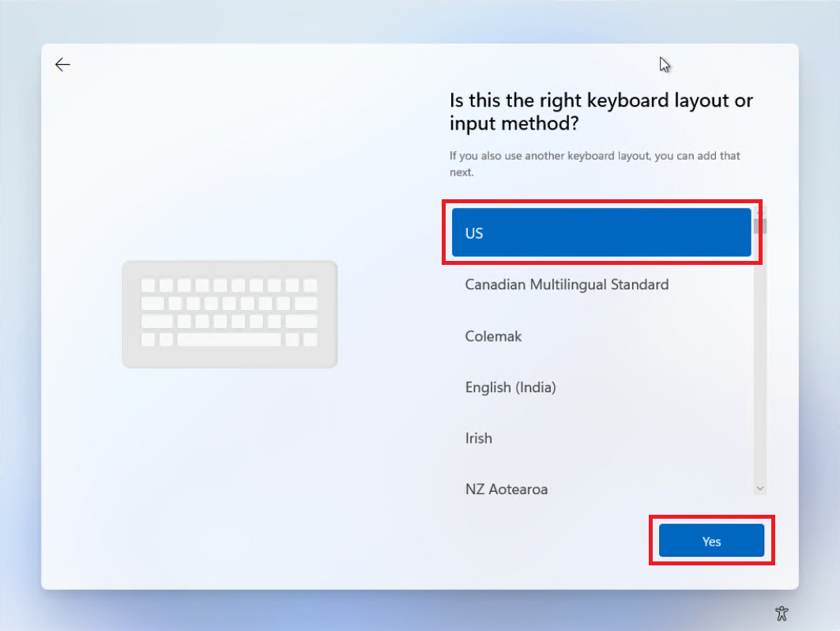Choose the Irish keyboard layout

(479, 438)
